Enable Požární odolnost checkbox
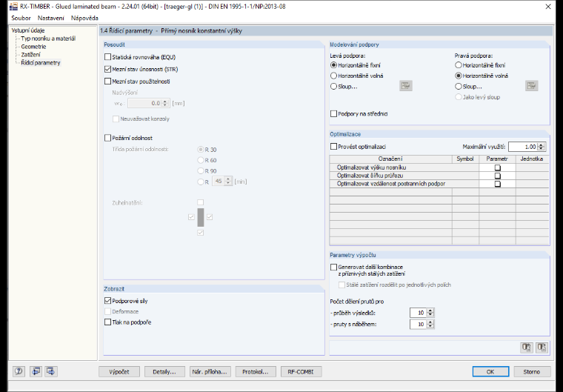563x392 pixels. [107, 138]
